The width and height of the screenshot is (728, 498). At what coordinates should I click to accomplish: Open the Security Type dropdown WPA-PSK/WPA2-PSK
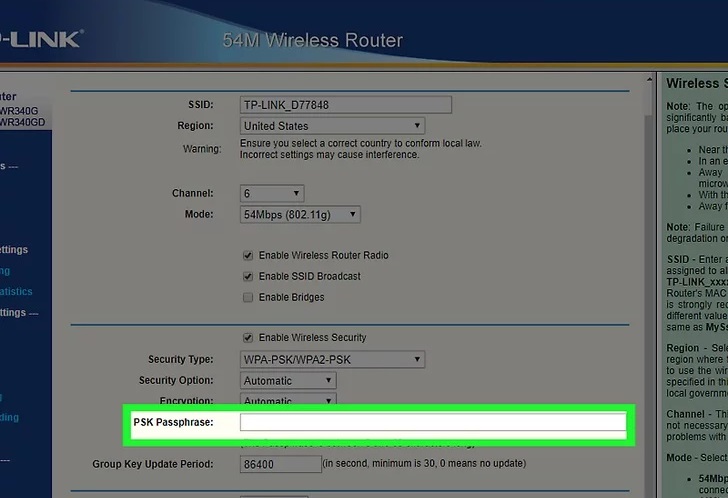(333, 359)
